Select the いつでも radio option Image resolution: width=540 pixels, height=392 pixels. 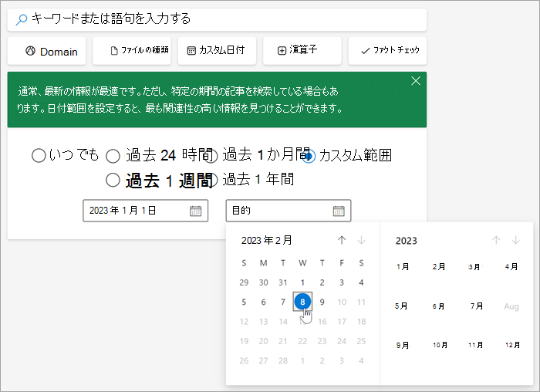pyautogui.click(x=39, y=155)
